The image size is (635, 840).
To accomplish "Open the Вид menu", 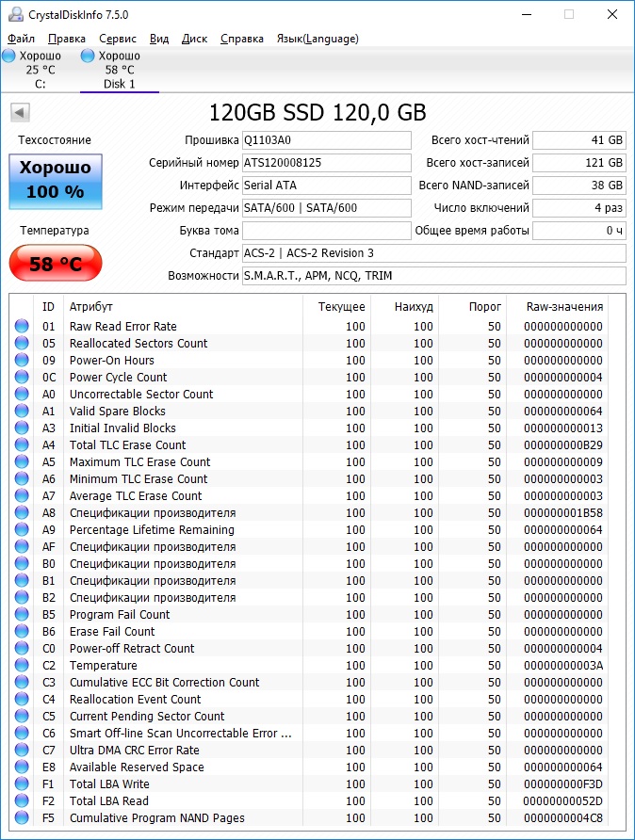I will (158, 39).
